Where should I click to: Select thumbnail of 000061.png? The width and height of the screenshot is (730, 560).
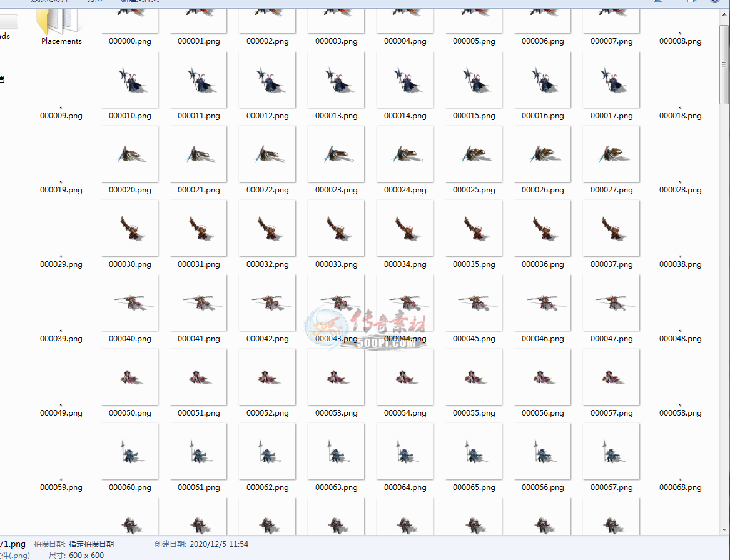pyautogui.click(x=198, y=452)
